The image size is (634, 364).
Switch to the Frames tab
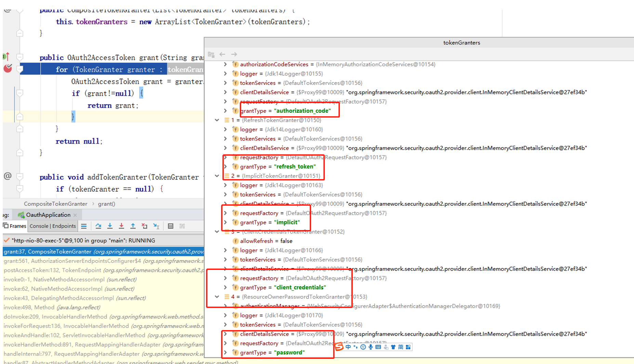15,226
